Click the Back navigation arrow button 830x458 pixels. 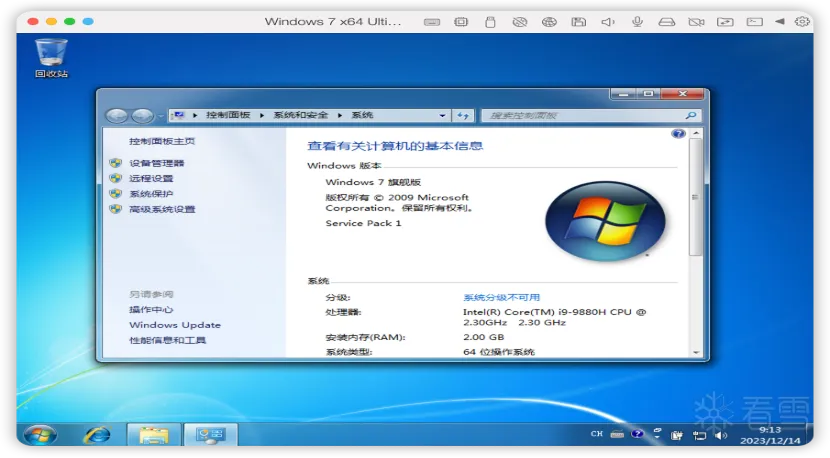117,115
